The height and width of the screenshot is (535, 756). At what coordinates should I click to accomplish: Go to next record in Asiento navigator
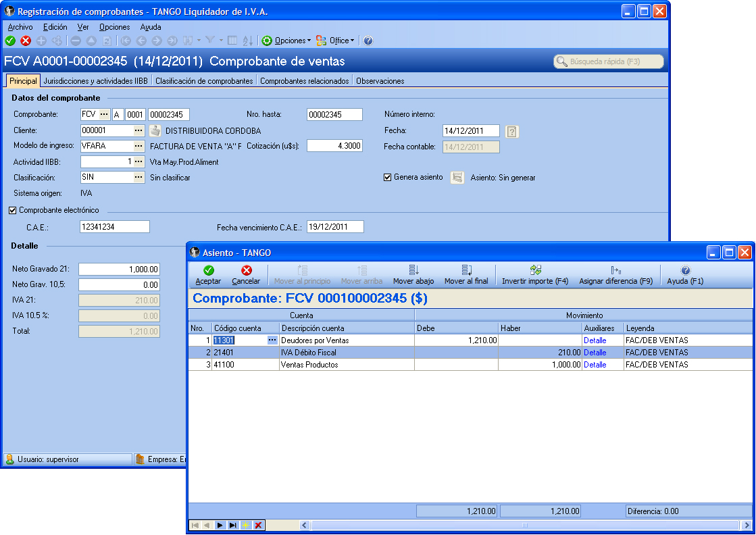tap(220, 526)
